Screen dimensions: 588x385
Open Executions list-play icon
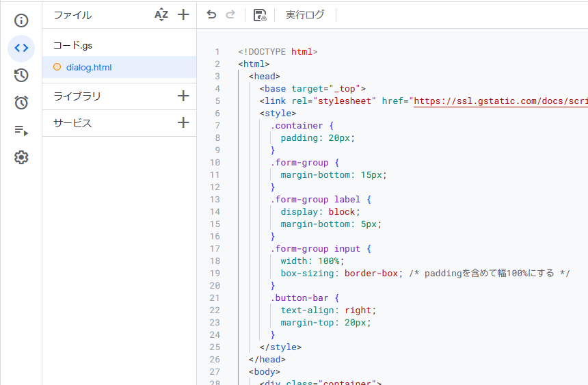tap(21, 130)
